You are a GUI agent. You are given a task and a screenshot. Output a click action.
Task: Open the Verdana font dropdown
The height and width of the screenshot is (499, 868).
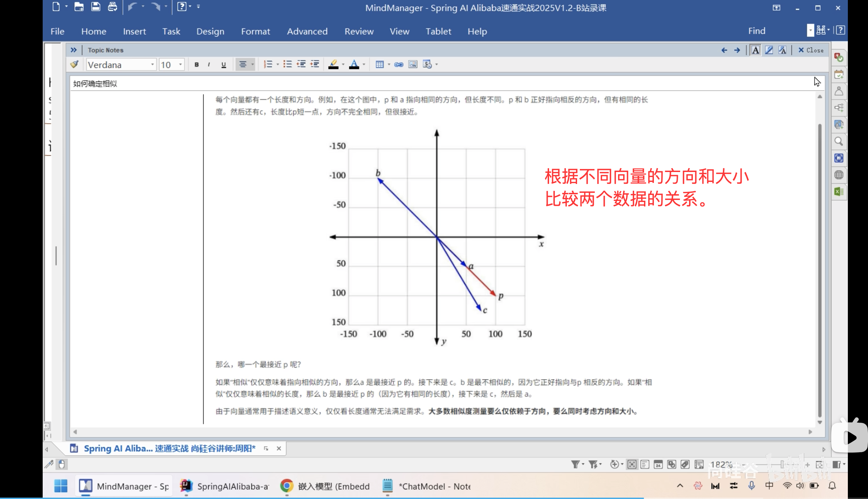(x=153, y=65)
